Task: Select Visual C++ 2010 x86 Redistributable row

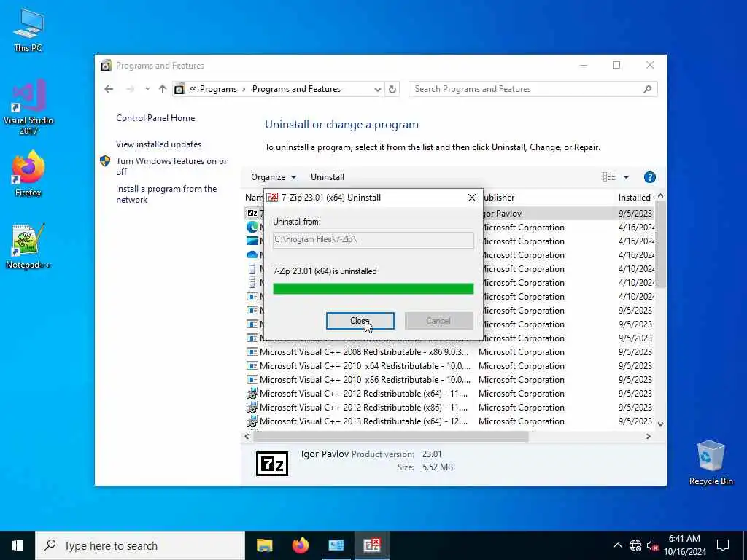Action: point(449,380)
